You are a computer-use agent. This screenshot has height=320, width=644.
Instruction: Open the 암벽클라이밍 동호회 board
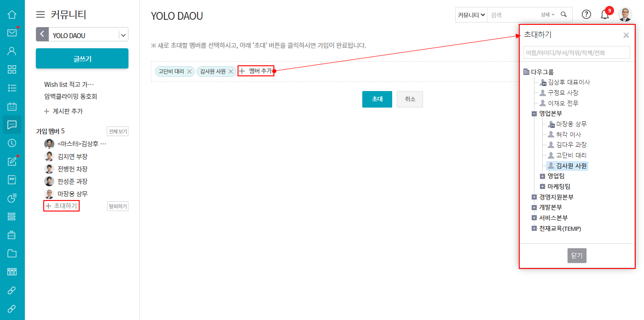pos(70,97)
